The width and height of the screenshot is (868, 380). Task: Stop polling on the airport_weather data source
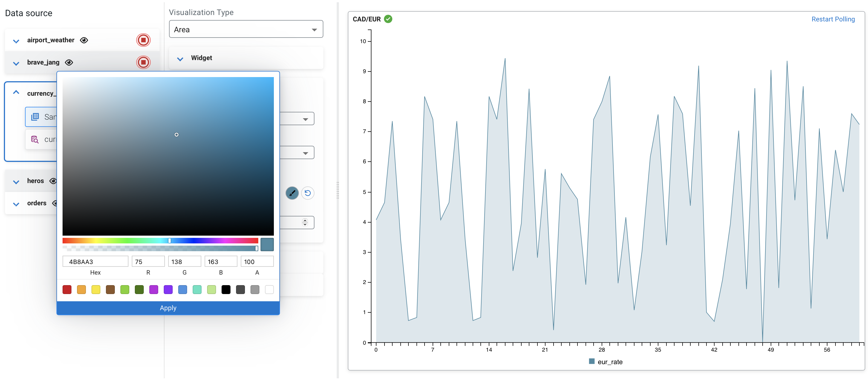pyautogui.click(x=143, y=40)
